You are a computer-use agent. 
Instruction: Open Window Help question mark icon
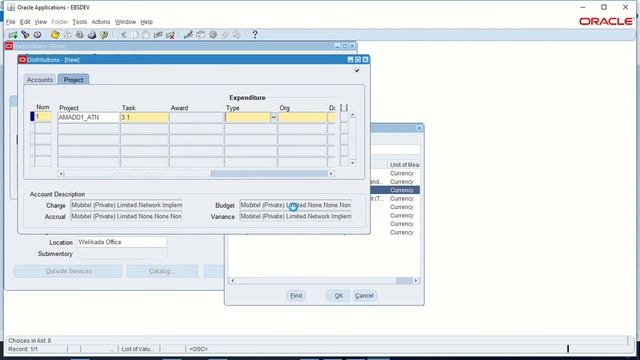tap(255, 35)
